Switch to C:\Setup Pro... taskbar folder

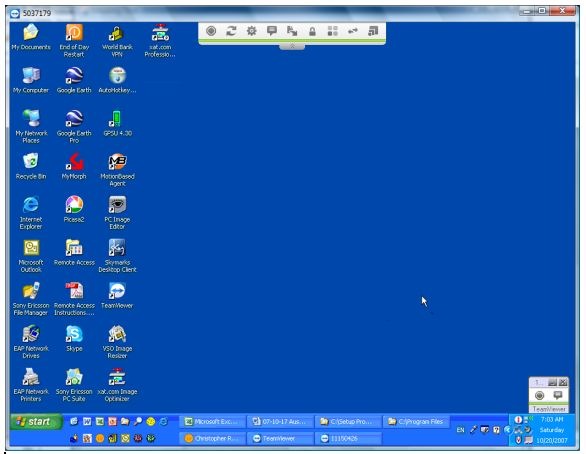[348, 421]
